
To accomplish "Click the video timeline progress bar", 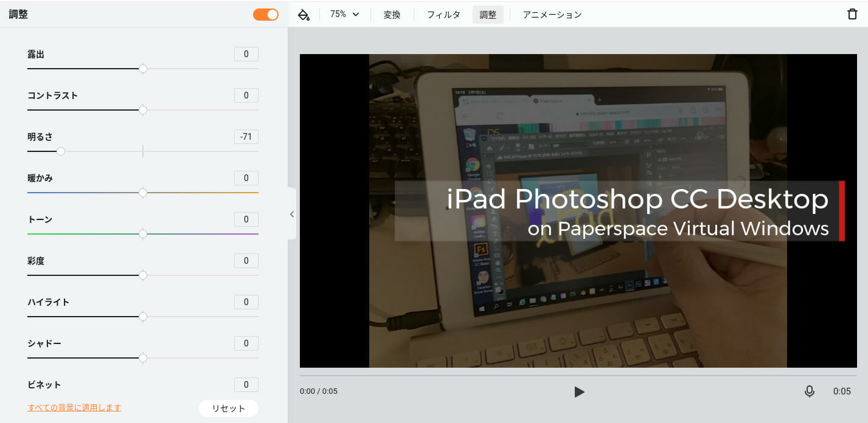I will (x=578, y=376).
